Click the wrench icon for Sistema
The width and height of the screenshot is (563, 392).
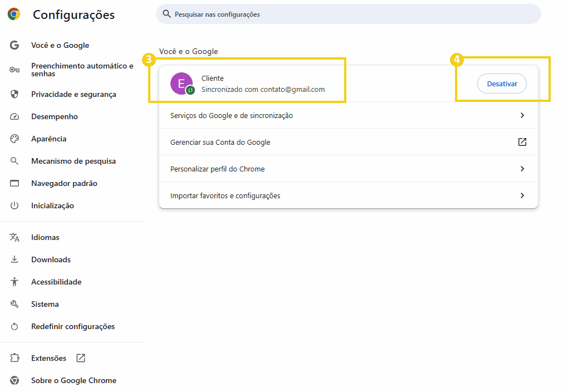[14, 304]
